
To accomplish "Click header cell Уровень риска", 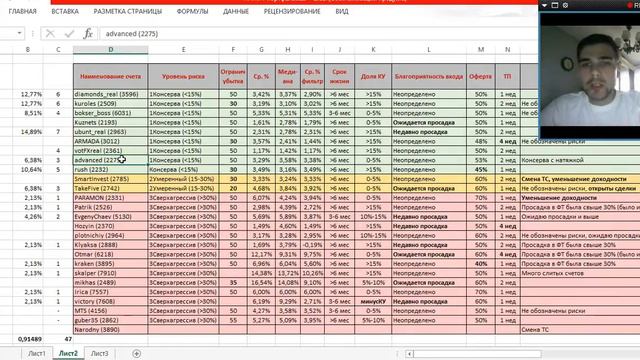I will click(183, 76).
